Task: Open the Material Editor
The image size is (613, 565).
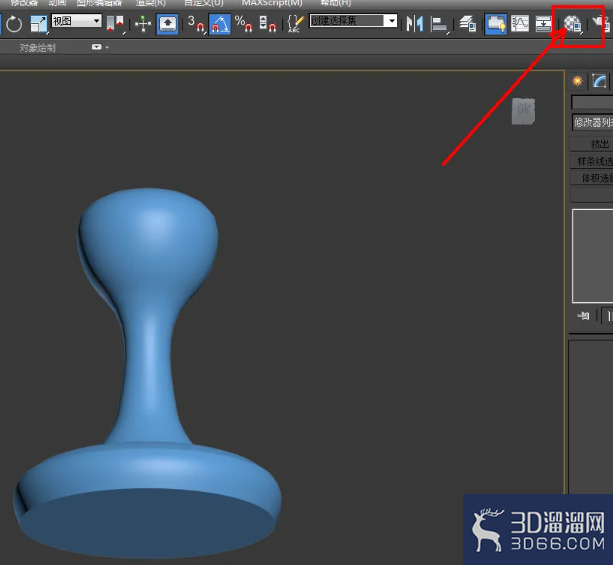Action: (572, 24)
